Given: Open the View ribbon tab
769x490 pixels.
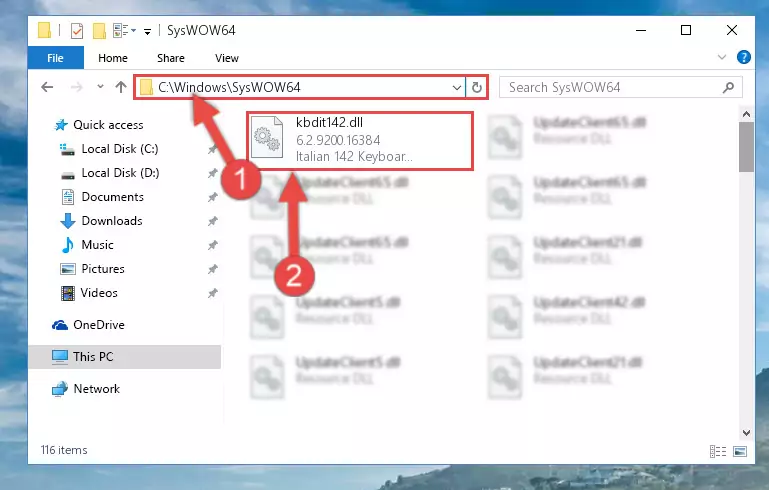Looking at the screenshot, I should click(227, 58).
